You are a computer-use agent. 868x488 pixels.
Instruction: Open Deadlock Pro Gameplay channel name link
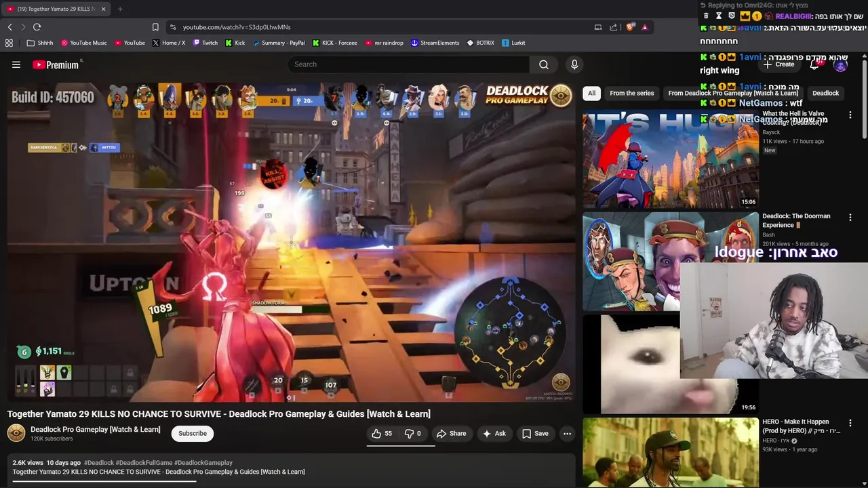pyautogui.click(x=96, y=429)
